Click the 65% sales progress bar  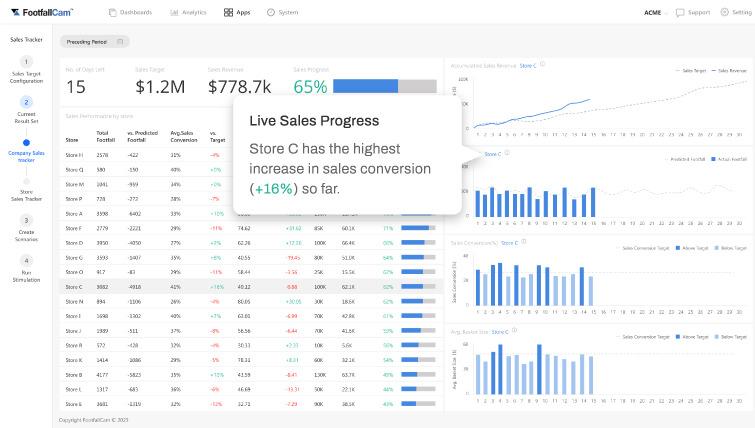[385, 86]
